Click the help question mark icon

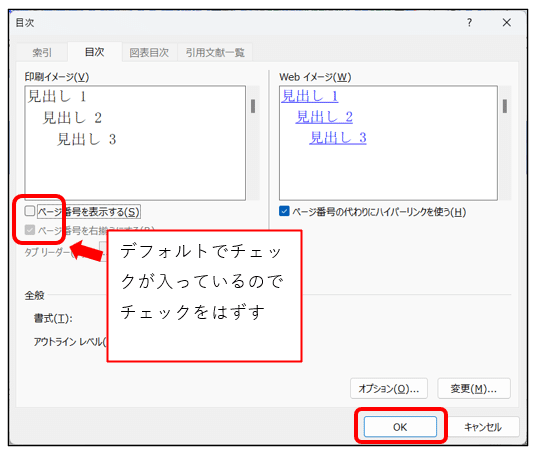(x=469, y=23)
